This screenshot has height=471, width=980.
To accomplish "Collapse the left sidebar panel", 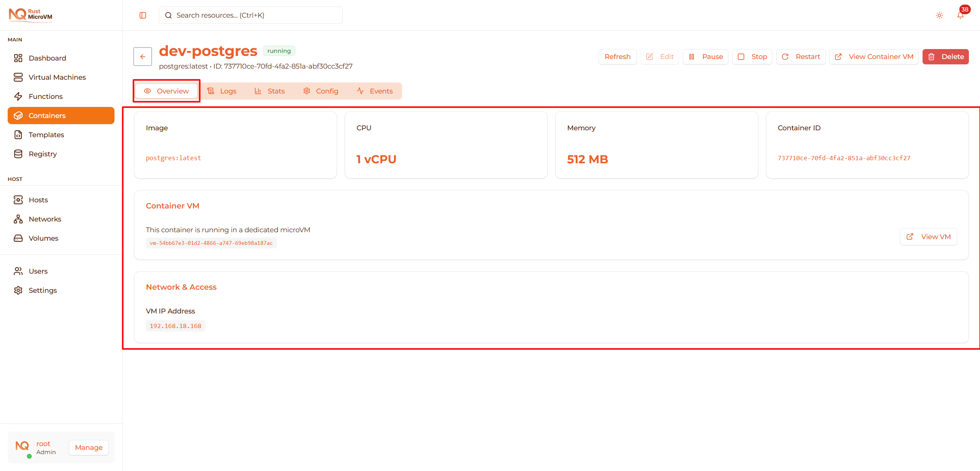I will [x=142, y=15].
